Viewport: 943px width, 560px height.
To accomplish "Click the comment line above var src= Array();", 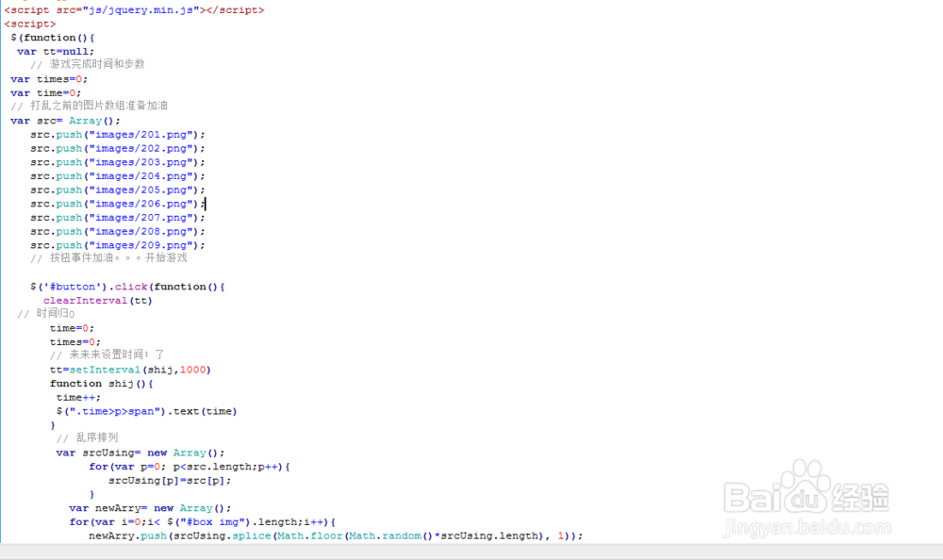I will click(89, 106).
